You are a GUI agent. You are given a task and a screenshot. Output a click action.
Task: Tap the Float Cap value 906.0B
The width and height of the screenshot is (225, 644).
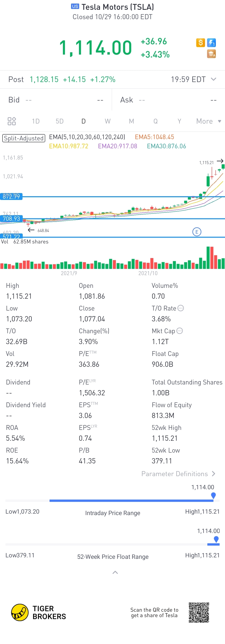coord(162,364)
